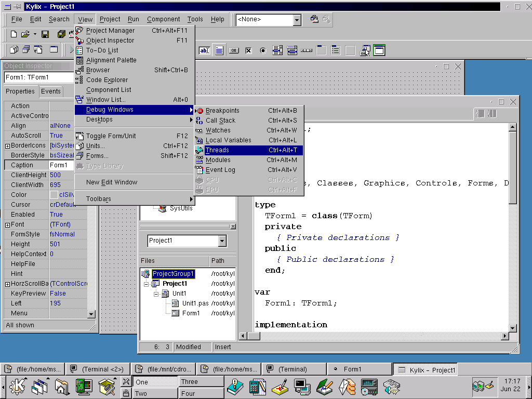Screen dimensions: 532x399
Task: Click the New file toolbar icon
Action: (x=14, y=34)
